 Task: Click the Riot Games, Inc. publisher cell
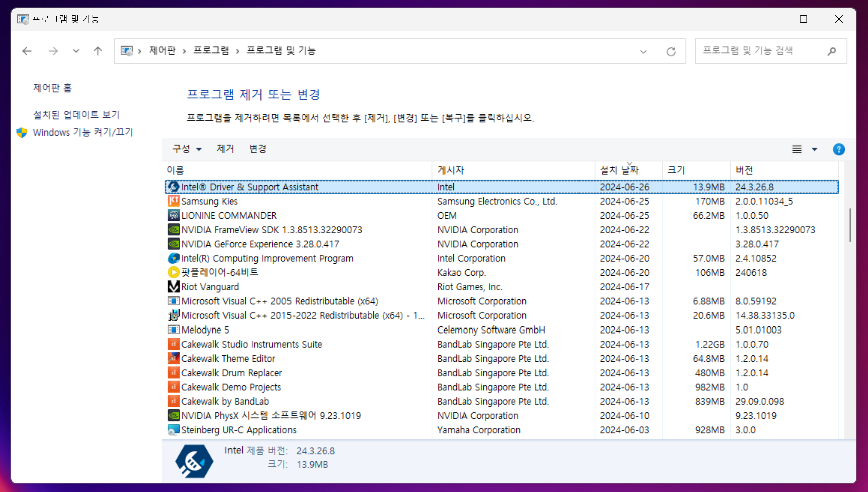coord(470,287)
